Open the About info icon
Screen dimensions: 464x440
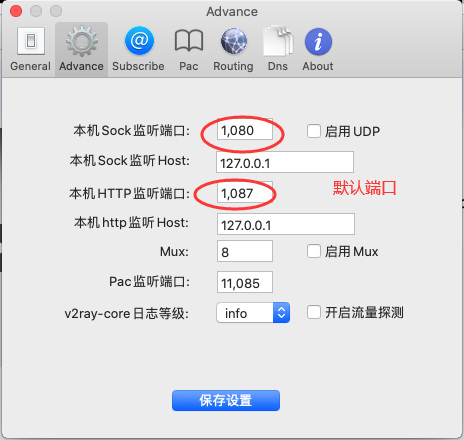pos(318,41)
